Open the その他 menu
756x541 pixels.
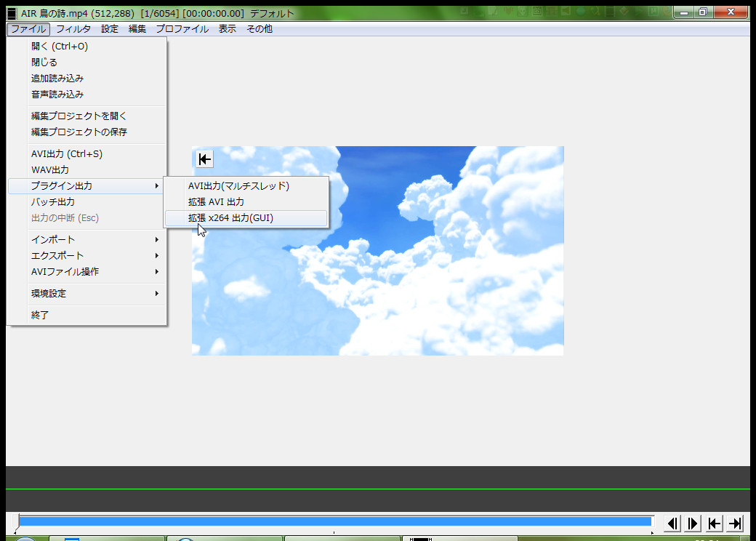tap(260, 29)
